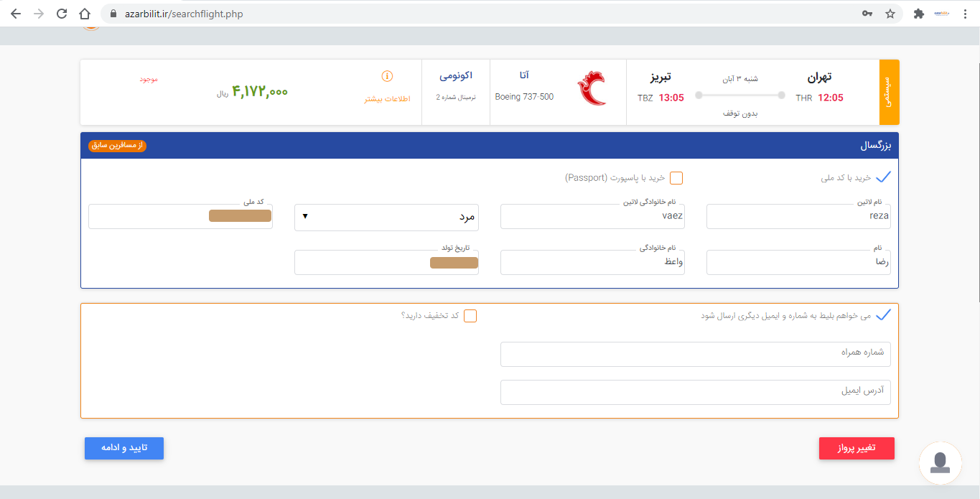Click the Latin first name field reza

[x=798, y=217]
